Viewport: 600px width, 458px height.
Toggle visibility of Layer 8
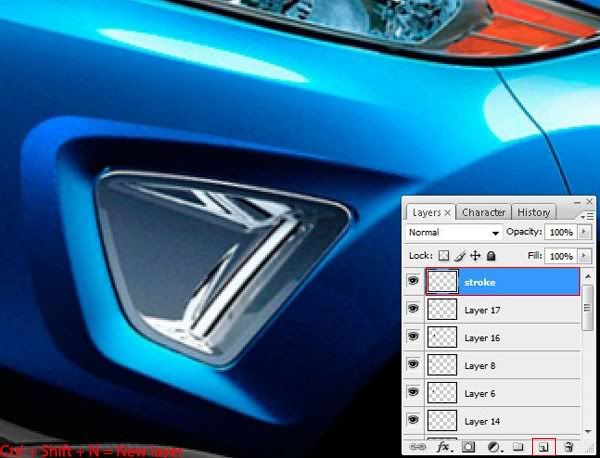click(413, 364)
